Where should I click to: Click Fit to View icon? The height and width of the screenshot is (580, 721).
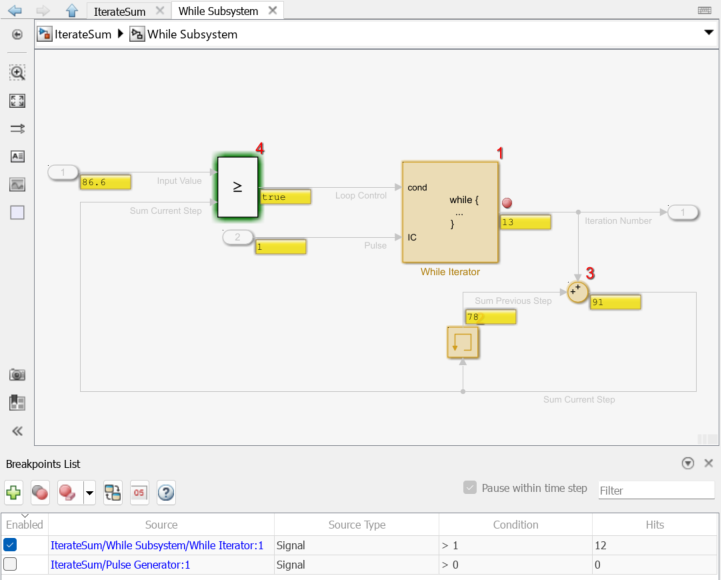click(17, 101)
